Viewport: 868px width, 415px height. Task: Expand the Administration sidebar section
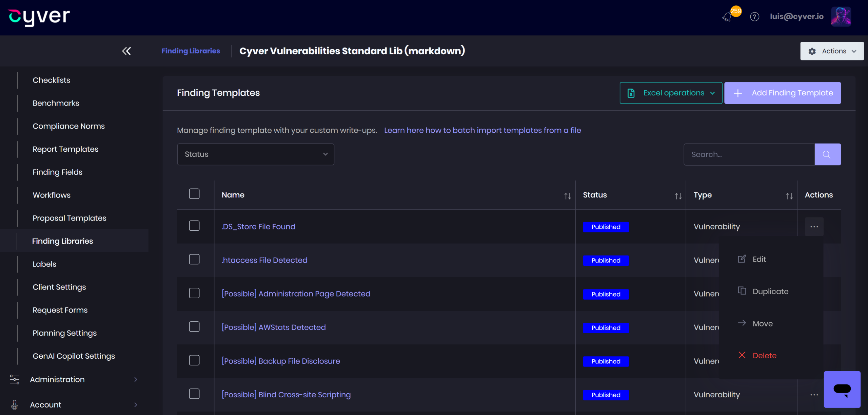74,379
